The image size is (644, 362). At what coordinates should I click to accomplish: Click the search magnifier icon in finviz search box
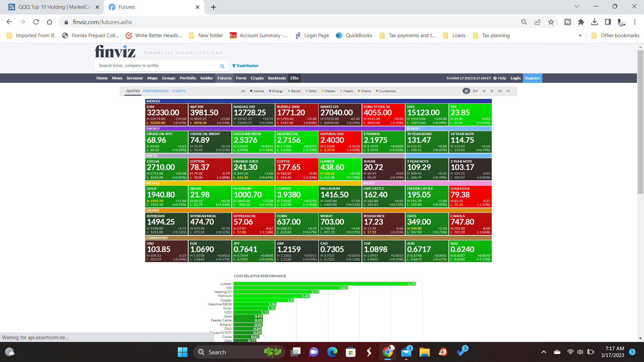pos(222,66)
